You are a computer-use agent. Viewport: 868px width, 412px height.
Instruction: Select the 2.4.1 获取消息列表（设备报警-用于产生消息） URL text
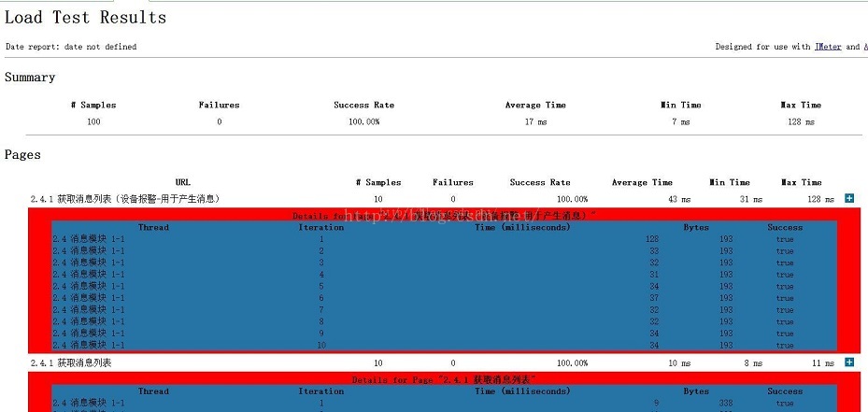pos(125,199)
